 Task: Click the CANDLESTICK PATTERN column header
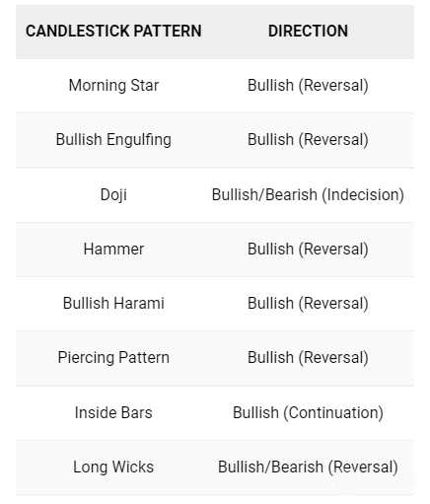point(113,32)
